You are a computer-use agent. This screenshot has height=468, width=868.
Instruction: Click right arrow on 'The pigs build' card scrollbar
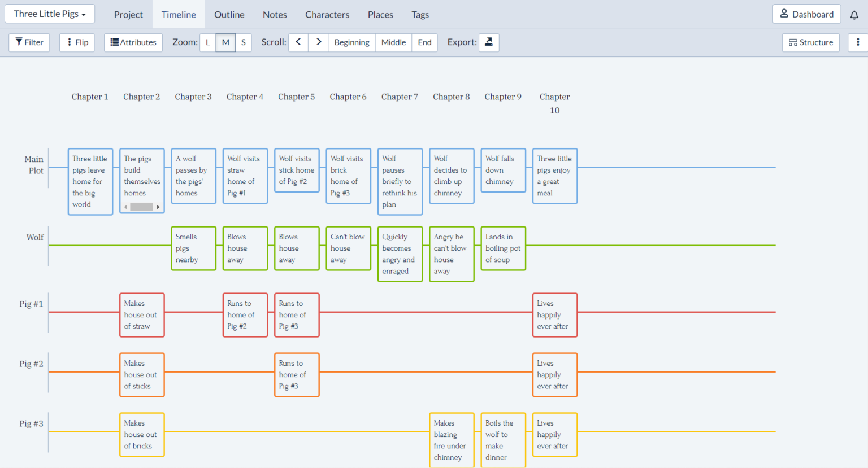point(158,207)
